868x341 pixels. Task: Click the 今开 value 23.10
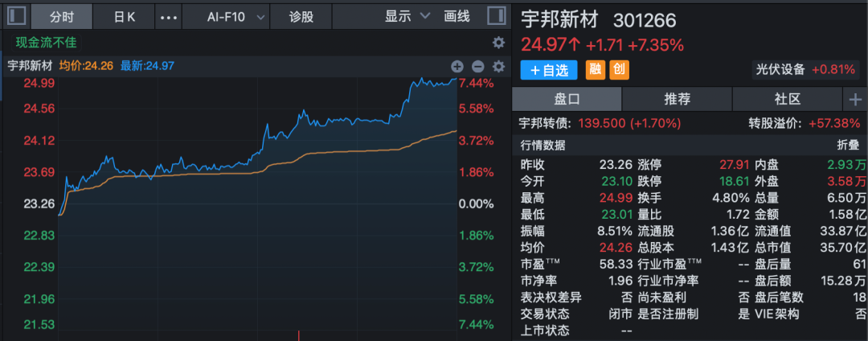point(616,181)
